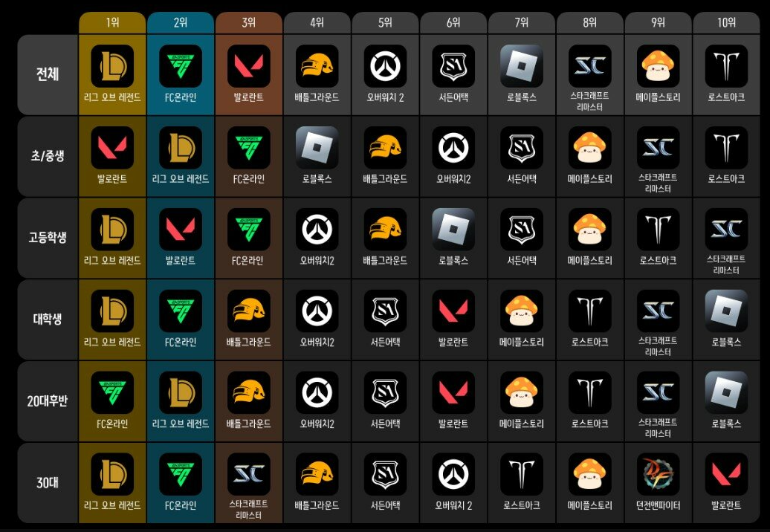Click the League of Legends icon in 전체 row
Screen dimensions: 770x532
point(112,66)
